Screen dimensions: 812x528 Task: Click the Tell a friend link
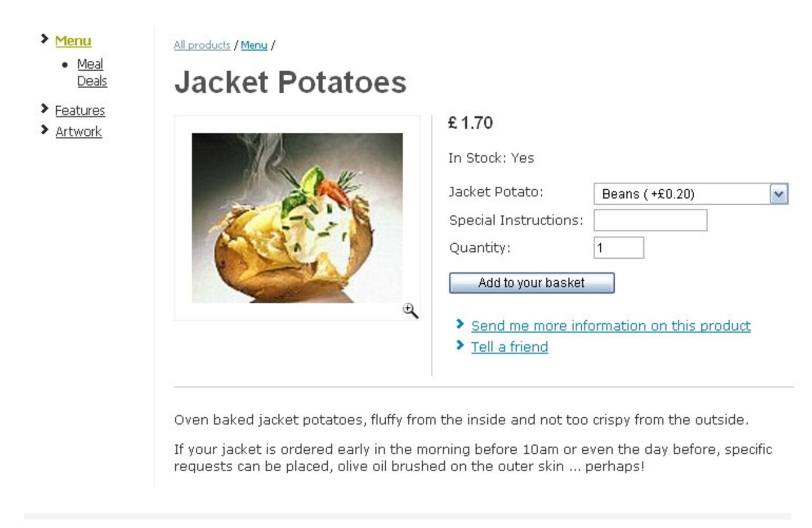click(x=509, y=347)
